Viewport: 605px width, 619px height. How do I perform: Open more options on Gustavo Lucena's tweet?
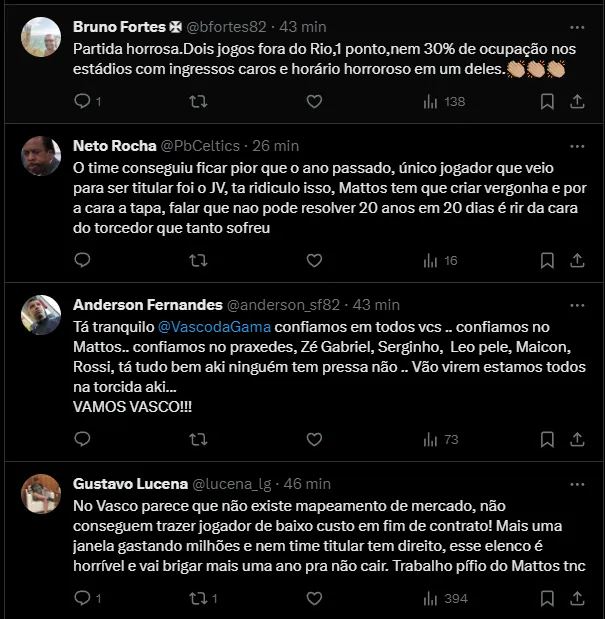[578, 483]
